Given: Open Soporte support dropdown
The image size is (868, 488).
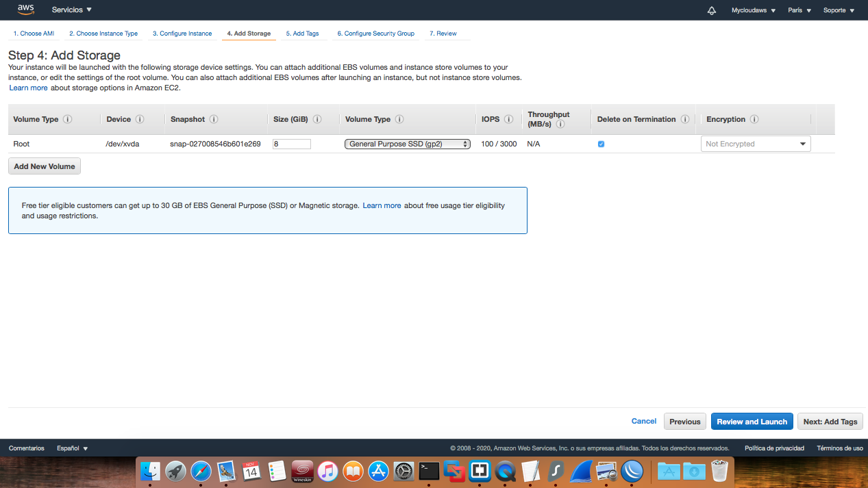Looking at the screenshot, I should [839, 10].
